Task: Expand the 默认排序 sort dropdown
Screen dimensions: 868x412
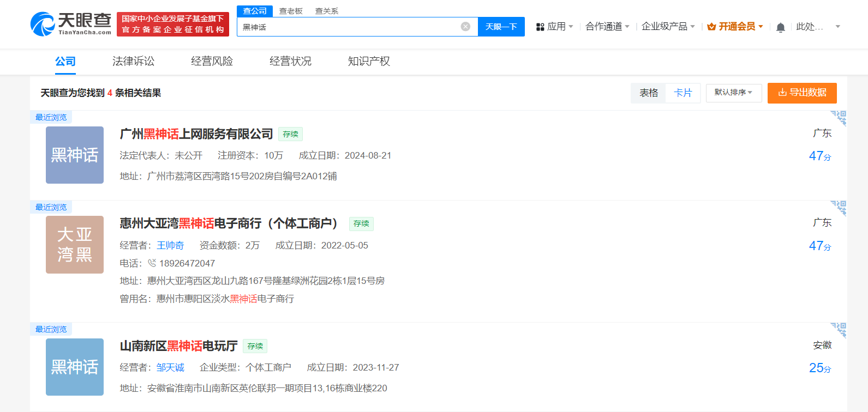Action: [x=733, y=93]
